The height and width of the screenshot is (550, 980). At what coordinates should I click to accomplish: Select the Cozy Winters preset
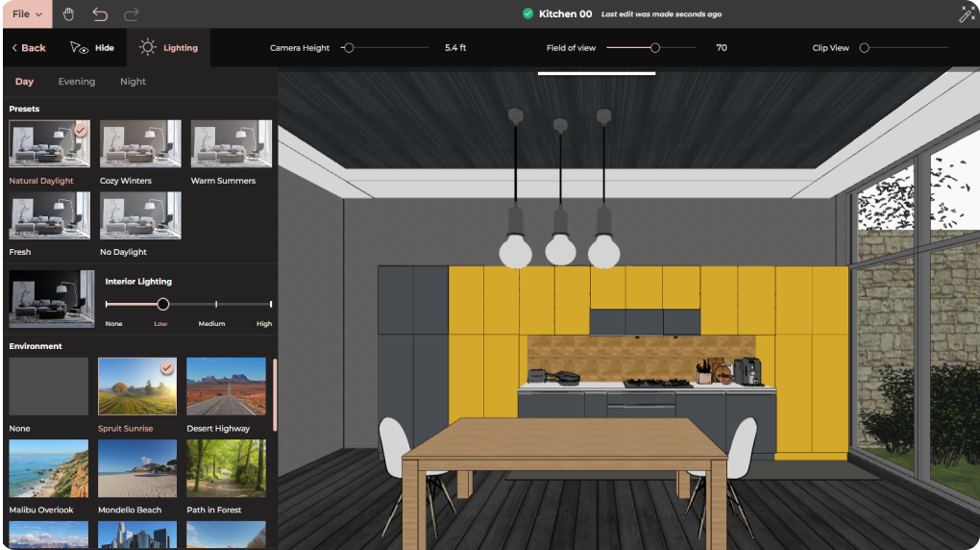coord(140,144)
